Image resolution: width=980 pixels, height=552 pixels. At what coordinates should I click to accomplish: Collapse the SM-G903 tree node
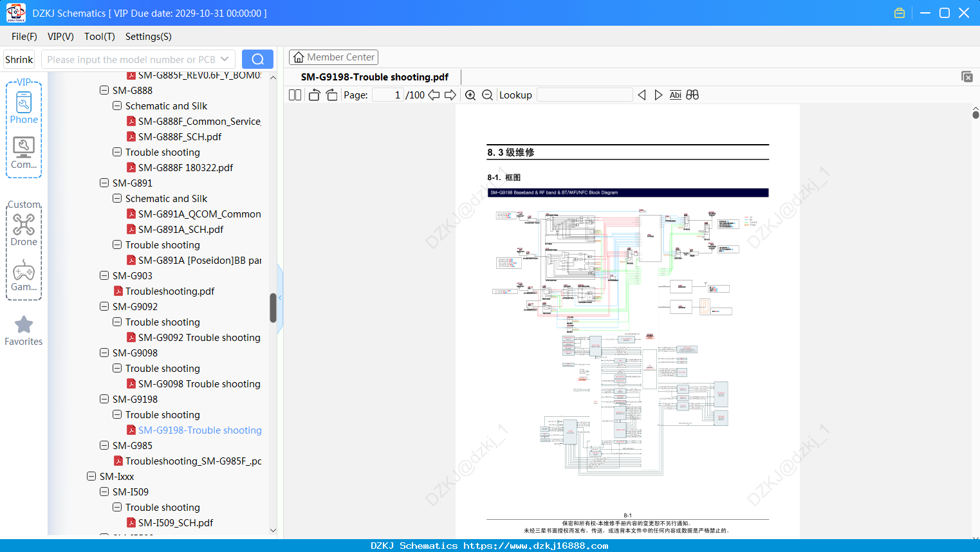point(104,275)
